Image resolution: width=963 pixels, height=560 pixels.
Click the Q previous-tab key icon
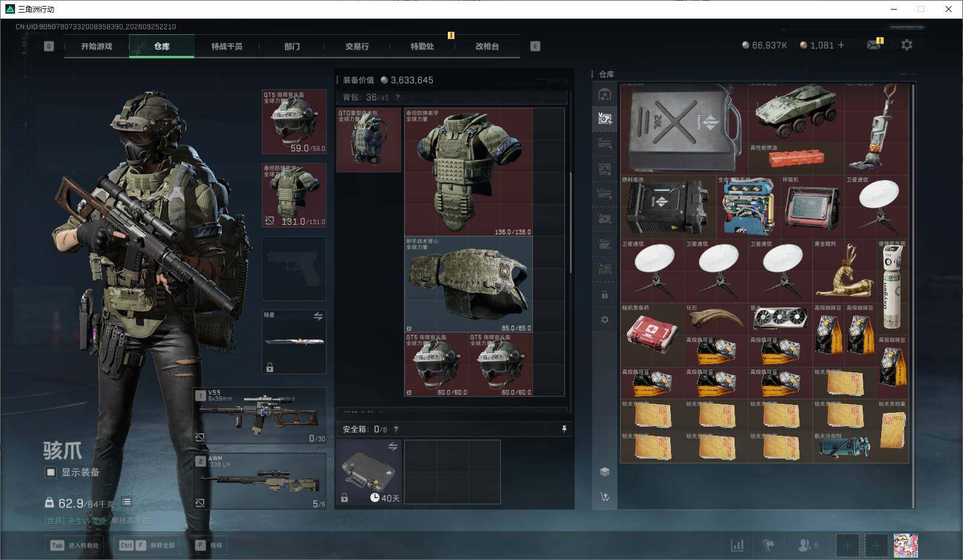49,46
